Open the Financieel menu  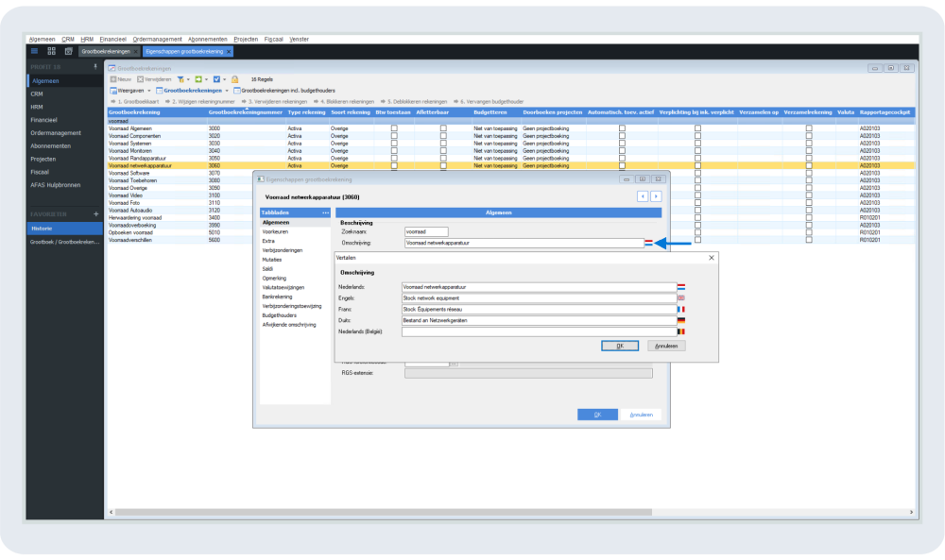click(112, 39)
